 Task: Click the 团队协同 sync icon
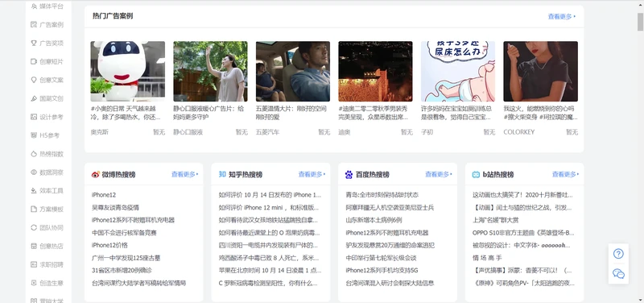coord(34,228)
